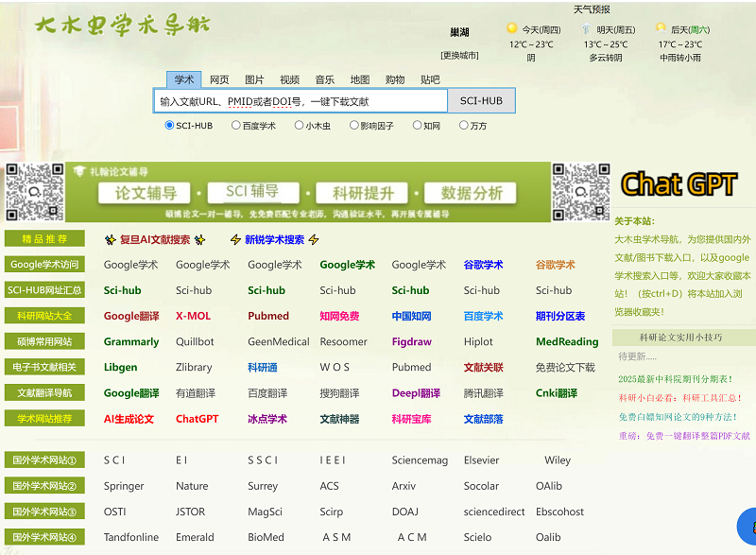Click tomorrow's weather icon

coord(586,28)
